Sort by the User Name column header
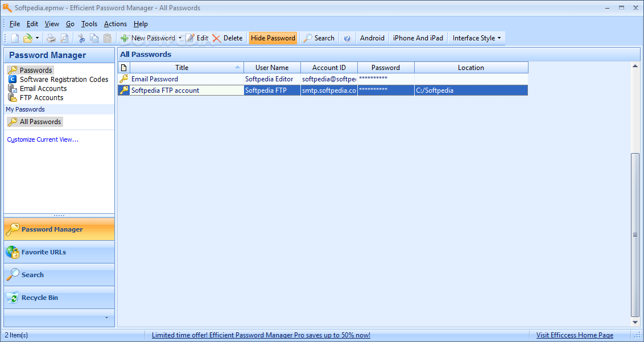644x342 pixels. 273,67
